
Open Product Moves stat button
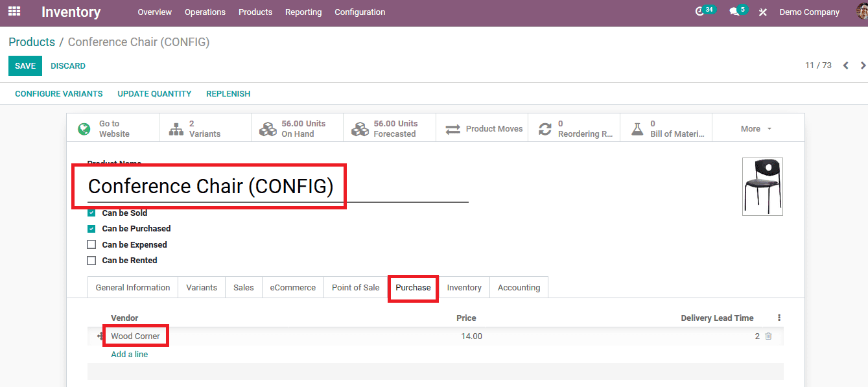482,128
